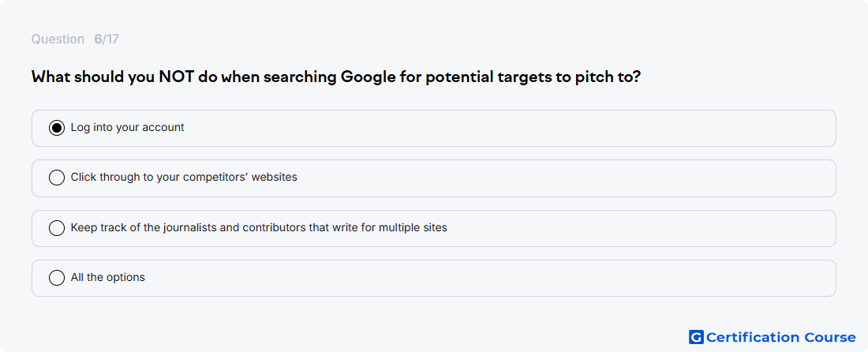868x352 pixels.
Task: Click the word "account" in first answer
Action: click(x=163, y=127)
